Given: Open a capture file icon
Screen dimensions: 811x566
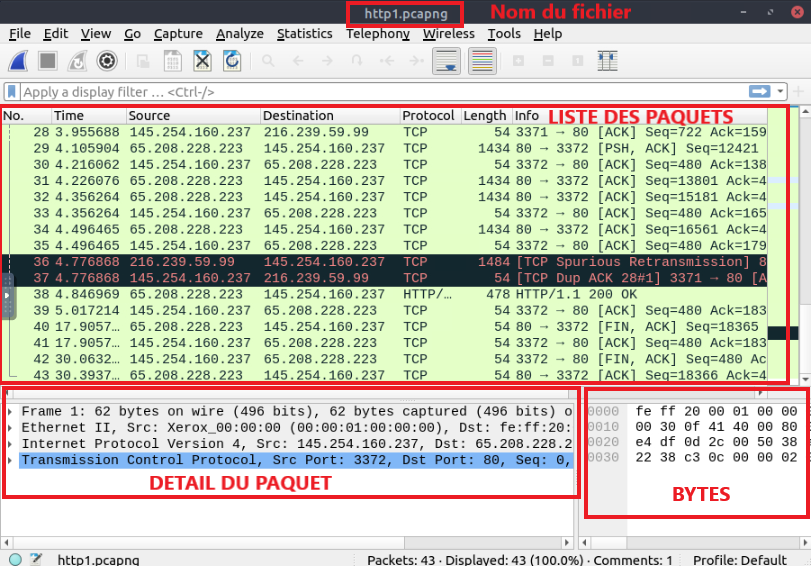Looking at the screenshot, I should click(x=143, y=61).
